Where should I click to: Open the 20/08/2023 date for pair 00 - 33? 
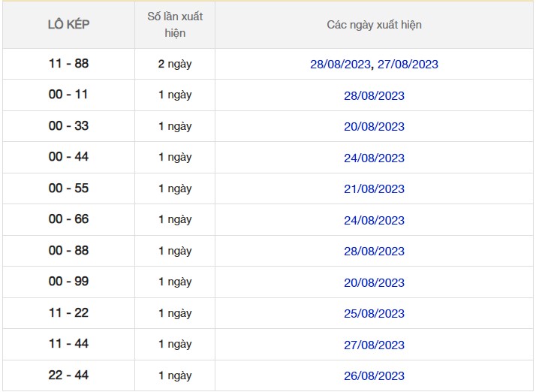tap(374, 127)
